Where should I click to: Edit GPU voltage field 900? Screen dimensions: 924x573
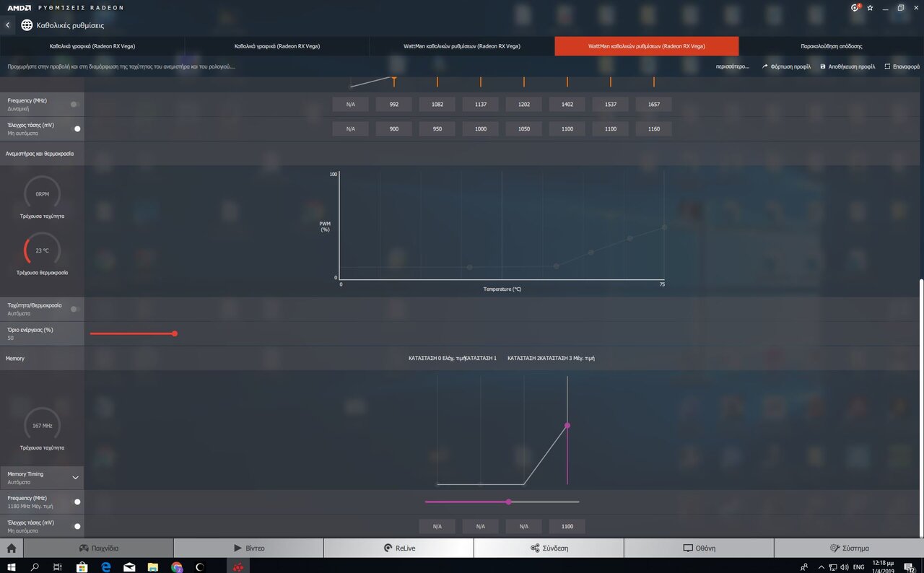coord(393,129)
